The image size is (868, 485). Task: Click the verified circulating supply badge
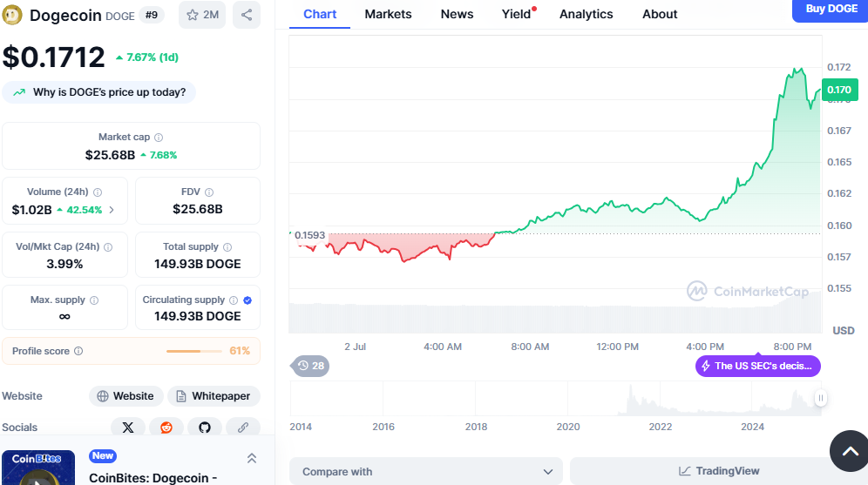pyautogui.click(x=248, y=300)
